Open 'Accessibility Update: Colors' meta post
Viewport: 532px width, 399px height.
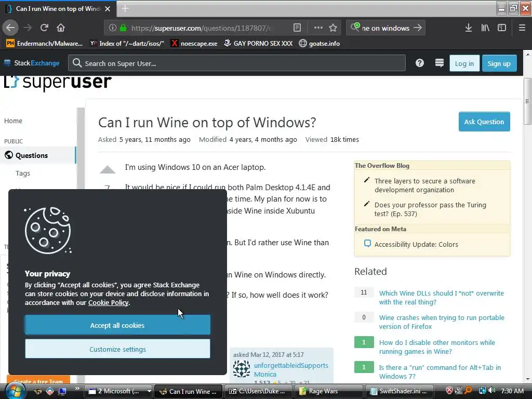pos(416,244)
